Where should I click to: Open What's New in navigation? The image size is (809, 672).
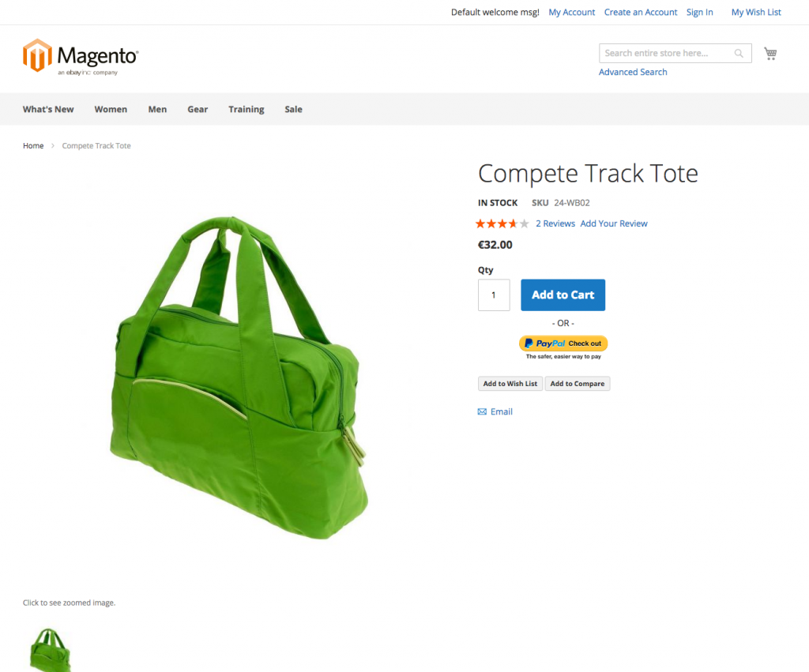(48, 109)
